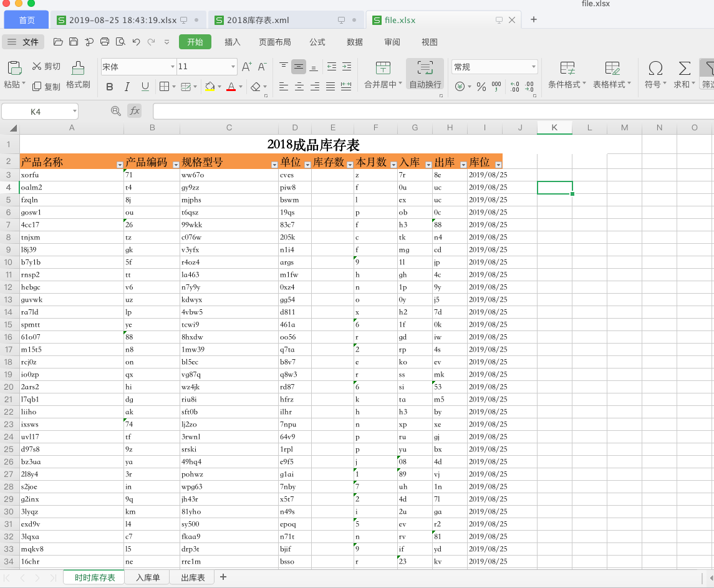Viewport: 714px width, 588px height.
Task: Activate the 格式刷 format painter
Action: pos(79,75)
